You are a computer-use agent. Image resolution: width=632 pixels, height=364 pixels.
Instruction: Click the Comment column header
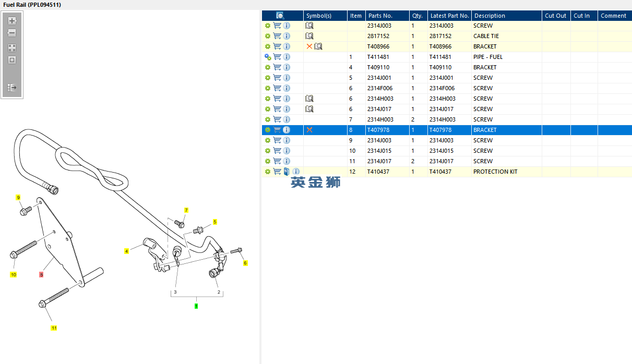coord(615,16)
